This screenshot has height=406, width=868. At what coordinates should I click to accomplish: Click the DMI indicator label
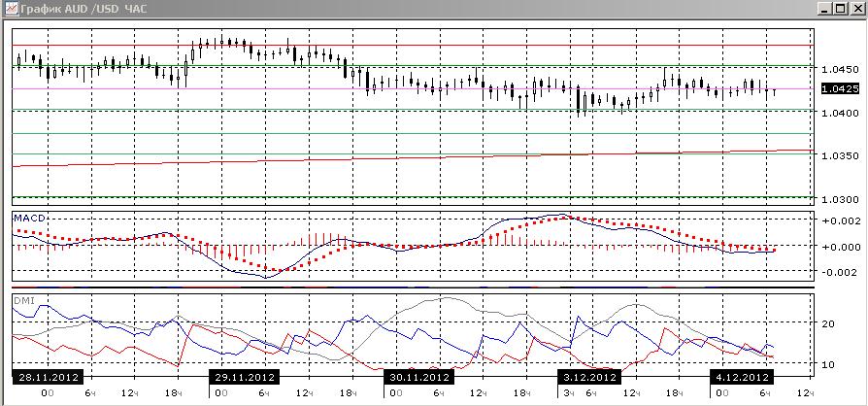[22, 301]
